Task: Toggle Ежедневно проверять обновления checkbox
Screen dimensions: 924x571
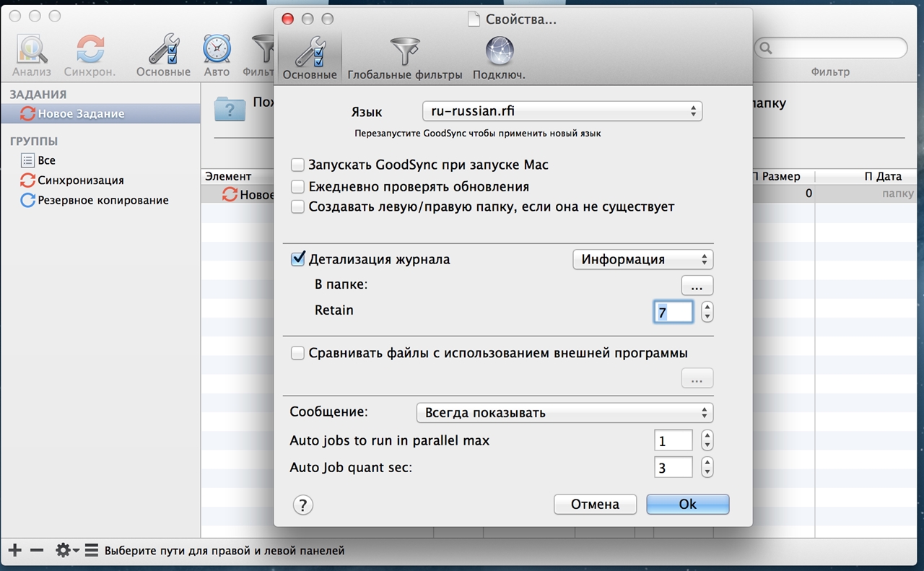Action: 297,187
